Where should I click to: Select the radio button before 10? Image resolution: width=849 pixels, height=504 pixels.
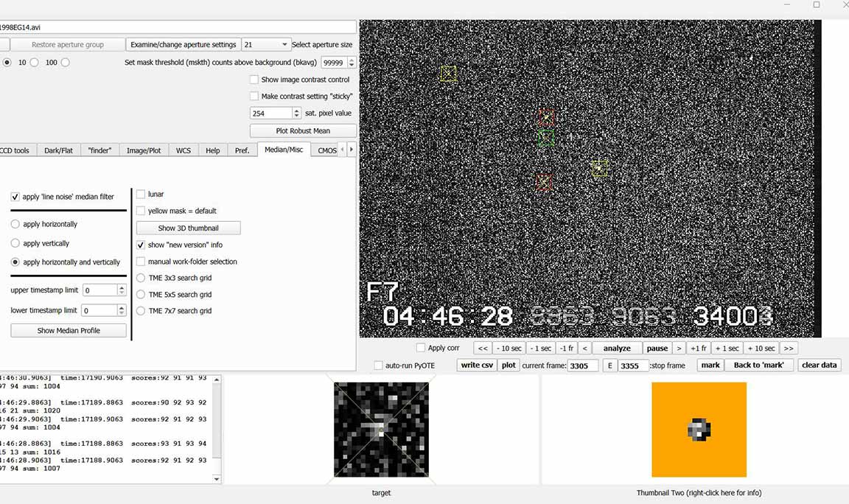7,62
